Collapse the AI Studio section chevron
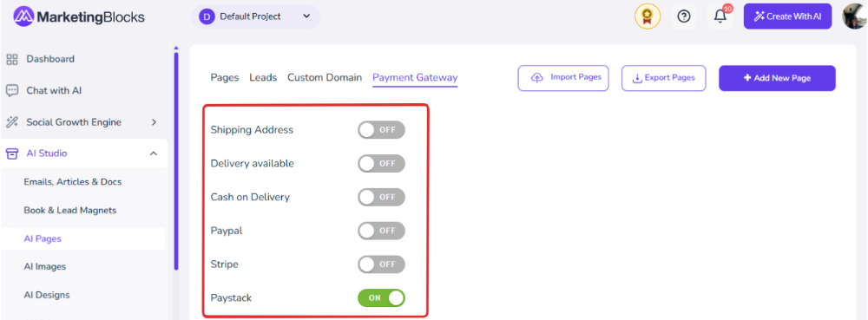868x320 pixels. (x=154, y=153)
